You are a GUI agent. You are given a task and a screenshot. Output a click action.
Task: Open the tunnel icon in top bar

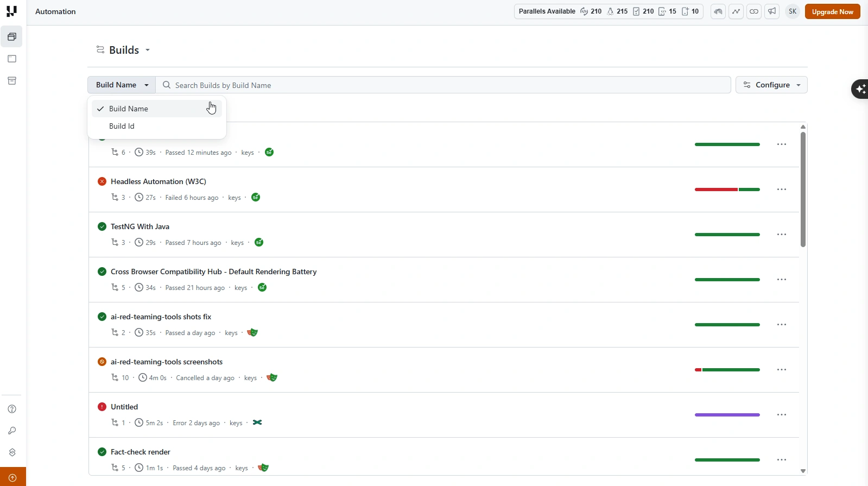point(718,11)
